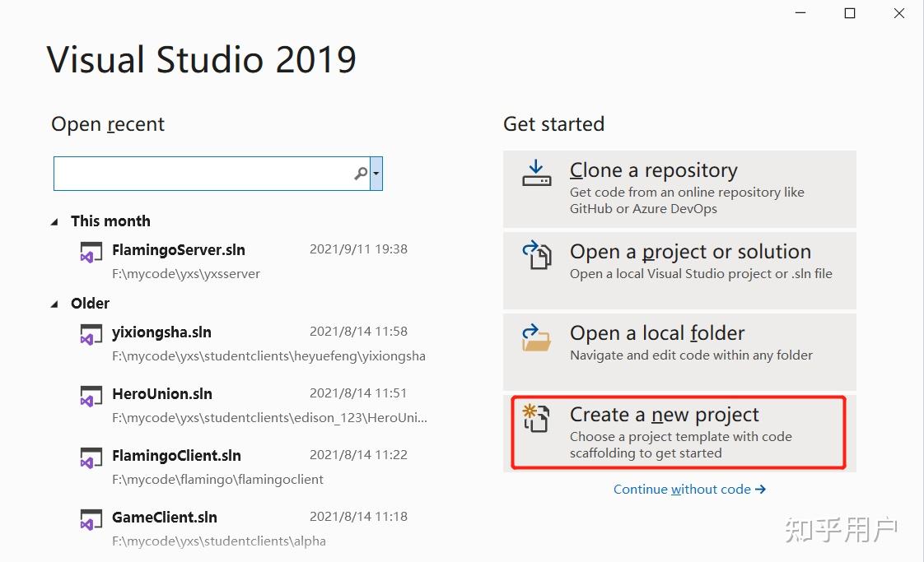
Task: Click the path containing edison_123\HeroUni...
Action: 270,418
